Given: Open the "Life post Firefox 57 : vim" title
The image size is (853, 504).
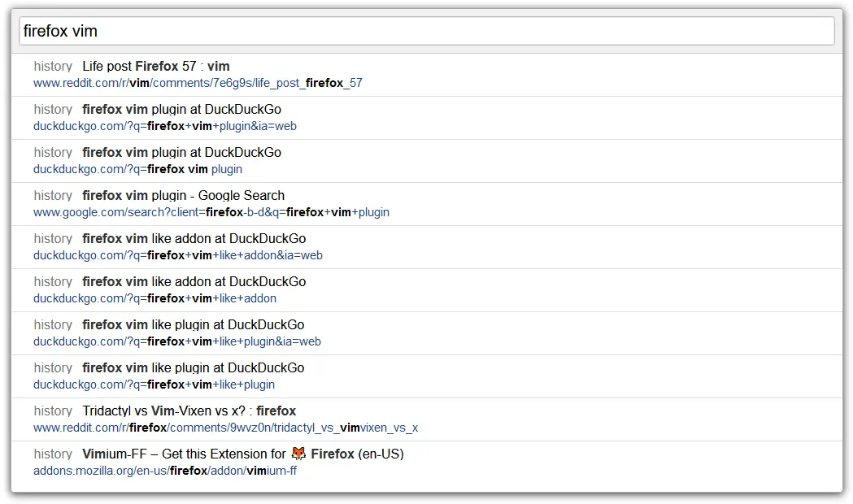Looking at the screenshot, I should 156,67.
